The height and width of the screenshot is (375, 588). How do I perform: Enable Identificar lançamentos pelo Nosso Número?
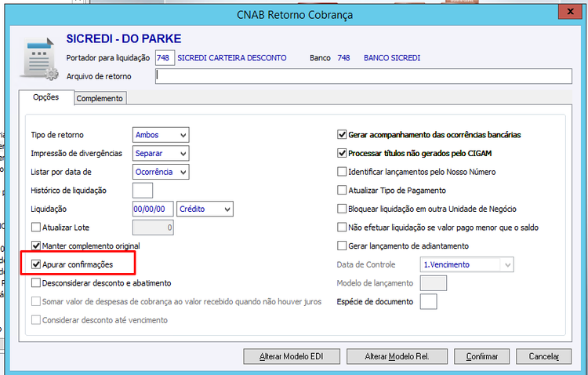pyautogui.click(x=342, y=172)
